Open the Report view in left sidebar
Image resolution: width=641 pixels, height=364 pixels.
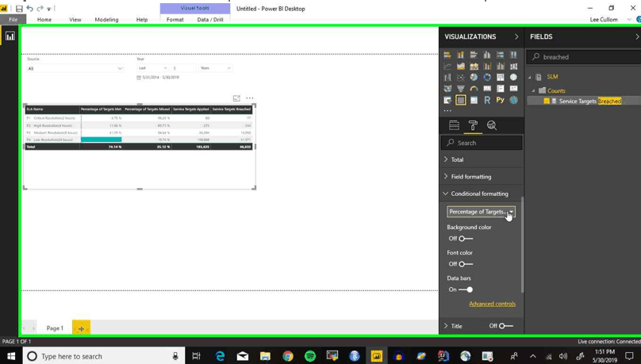[x=10, y=36]
